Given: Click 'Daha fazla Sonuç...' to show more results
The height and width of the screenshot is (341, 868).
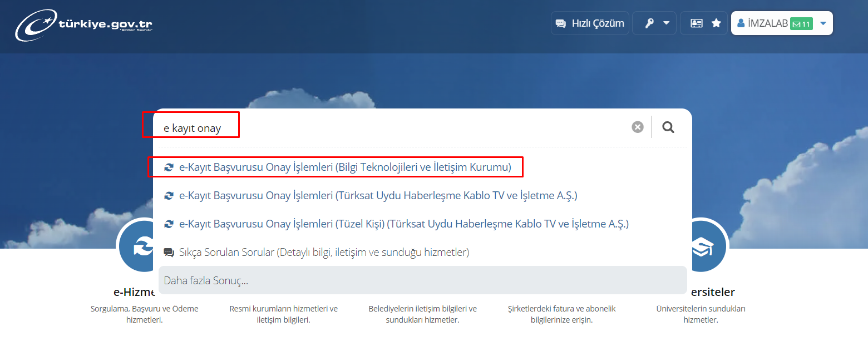Looking at the screenshot, I should click(423, 280).
